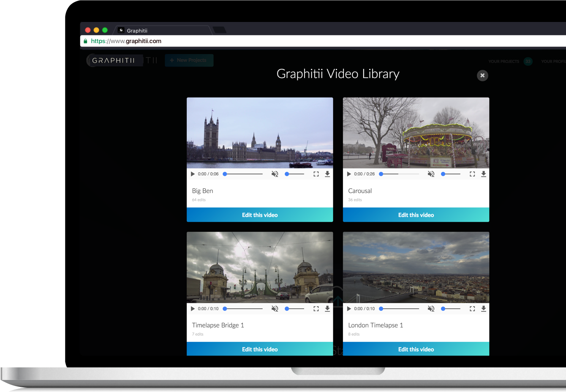This screenshot has height=392, width=566.
Task: Unmute the Timelapse Bridge 1 video
Action: tap(275, 309)
